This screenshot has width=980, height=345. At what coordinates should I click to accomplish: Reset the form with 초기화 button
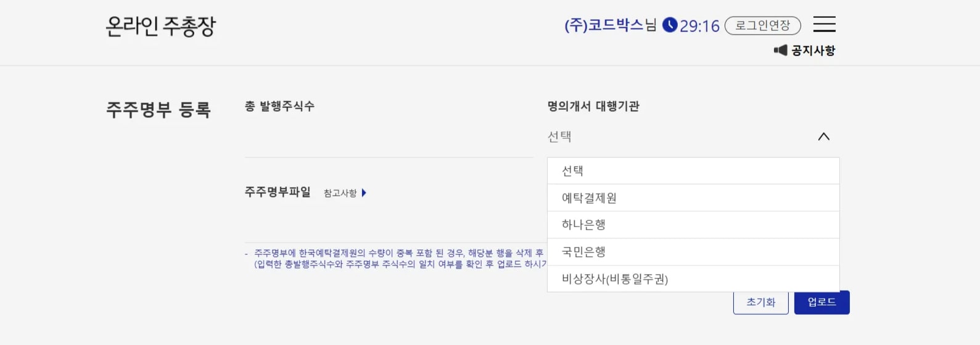pos(760,302)
